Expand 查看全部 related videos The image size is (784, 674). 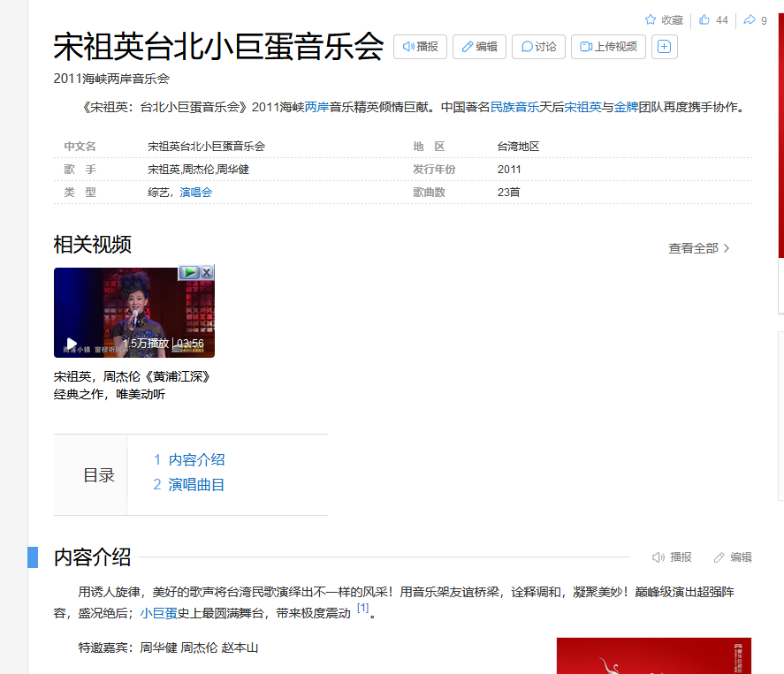coord(698,248)
